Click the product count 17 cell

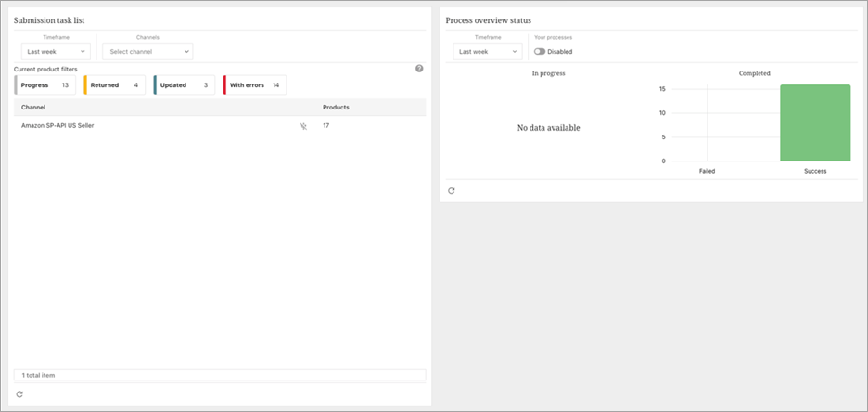pos(326,125)
